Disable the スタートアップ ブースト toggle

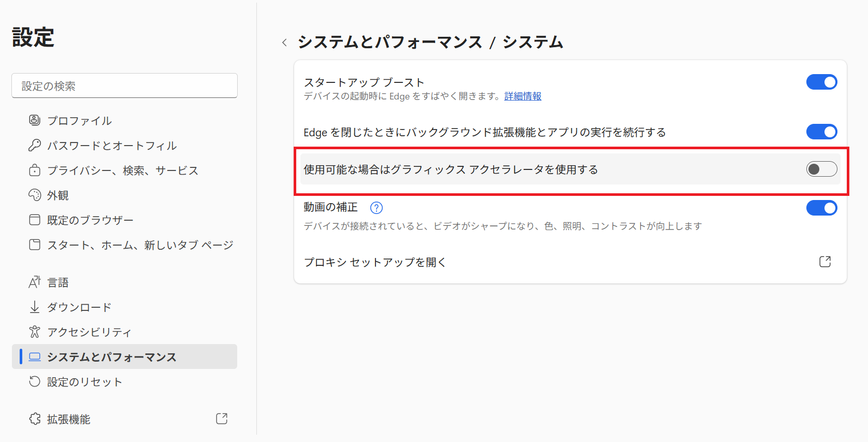coord(821,82)
